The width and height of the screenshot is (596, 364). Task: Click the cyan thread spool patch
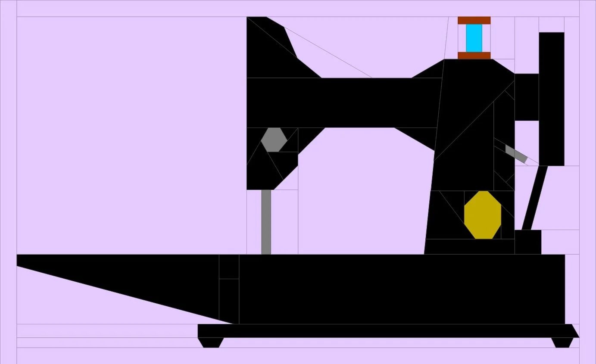pos(474,38)
